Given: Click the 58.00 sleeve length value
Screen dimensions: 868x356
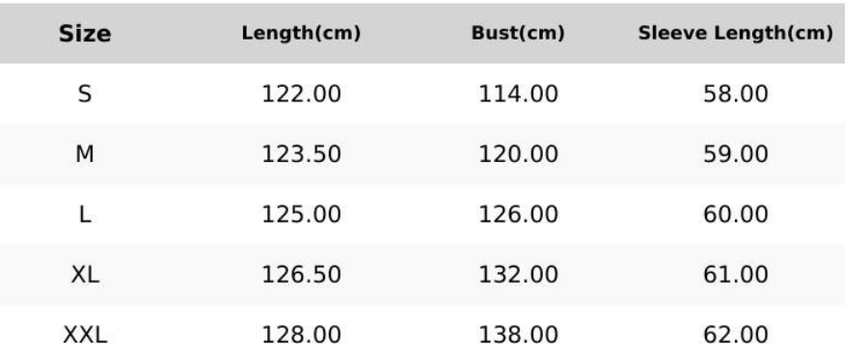Looking at the screenshot, I should (735, 95).
